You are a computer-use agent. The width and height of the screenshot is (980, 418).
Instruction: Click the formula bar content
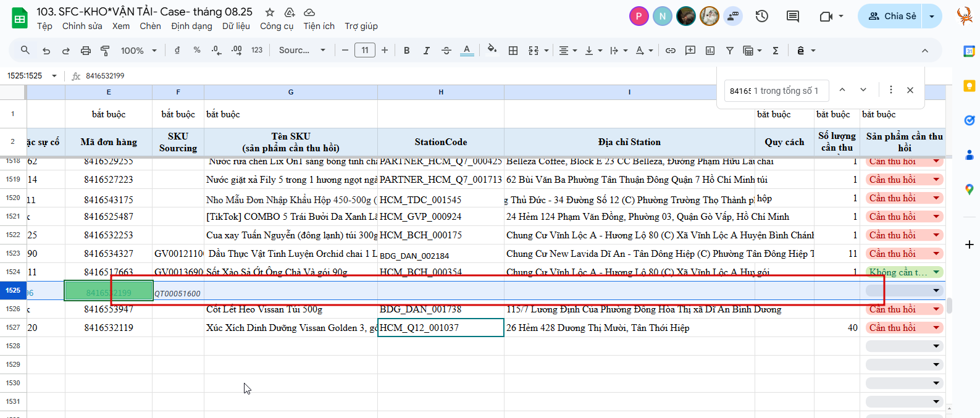pos(105,76)
